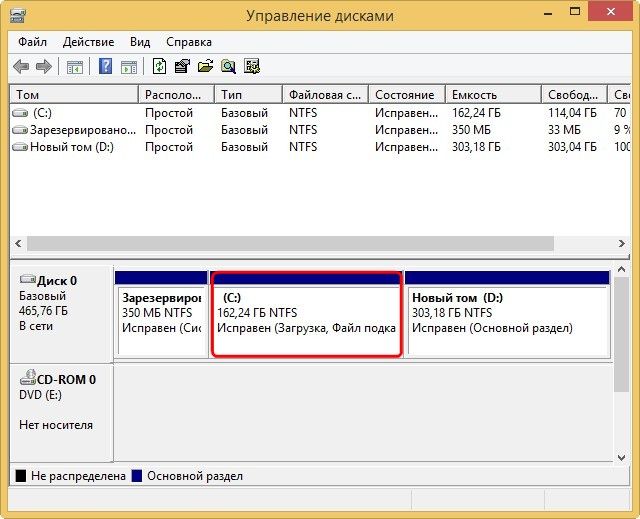Select the Новый том (D:) partition block
The image size is (640, 519).
point(507,314)
